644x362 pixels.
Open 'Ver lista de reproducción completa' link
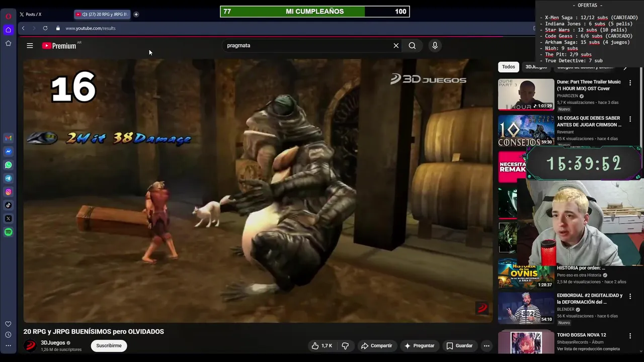[x=588, y=349]
